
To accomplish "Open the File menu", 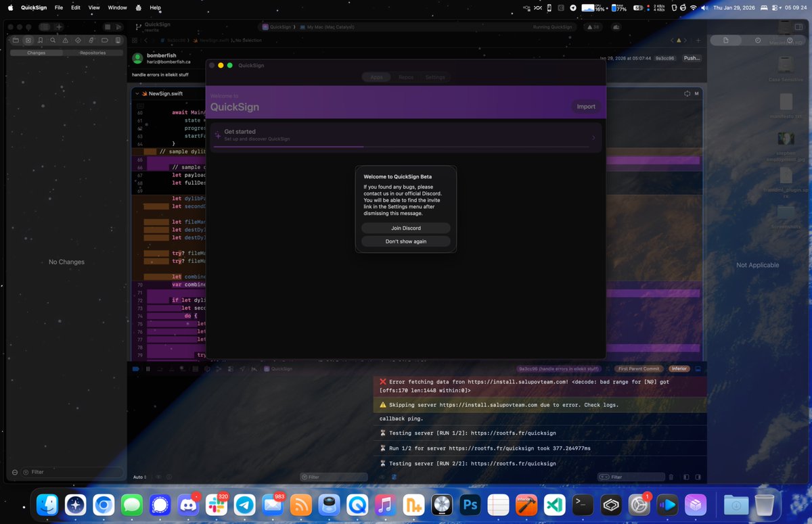I will [x=59, y=7].
